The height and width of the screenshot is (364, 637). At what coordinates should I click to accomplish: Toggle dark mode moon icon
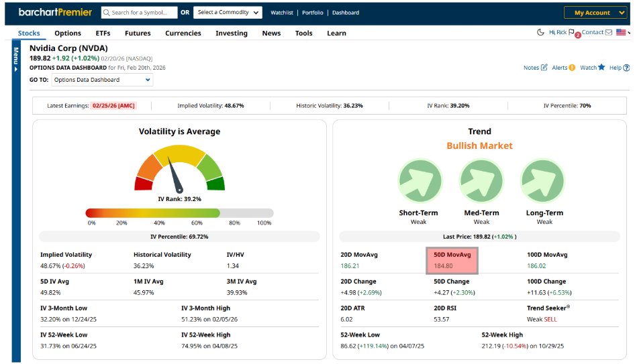(x=540, y=32)
